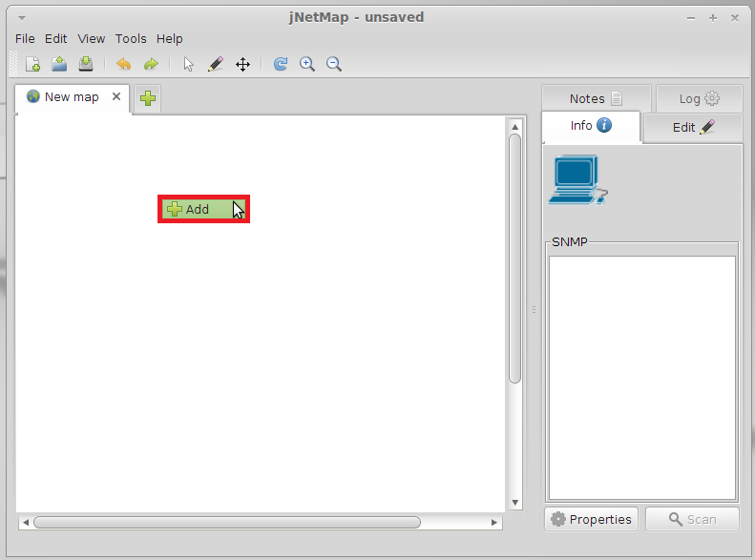Click the split pane divider handle
The height and width of the screenshot is (560, 755).
coord(534,309)
